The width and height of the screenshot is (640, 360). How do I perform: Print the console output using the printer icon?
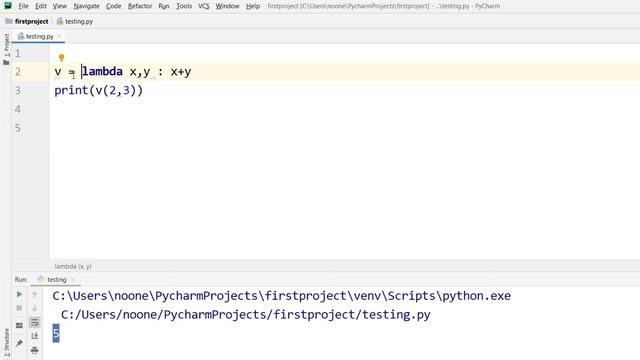[35, 350]
